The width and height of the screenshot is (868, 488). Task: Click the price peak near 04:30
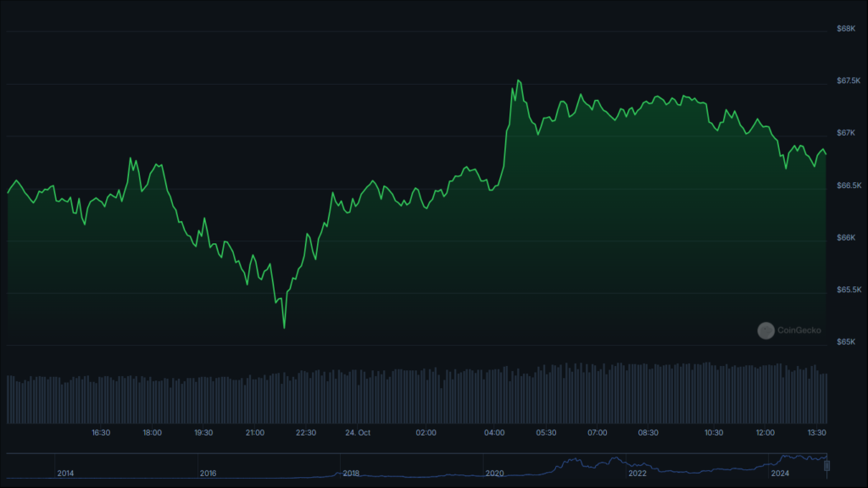pyautogui.click(x=518, y=80)
